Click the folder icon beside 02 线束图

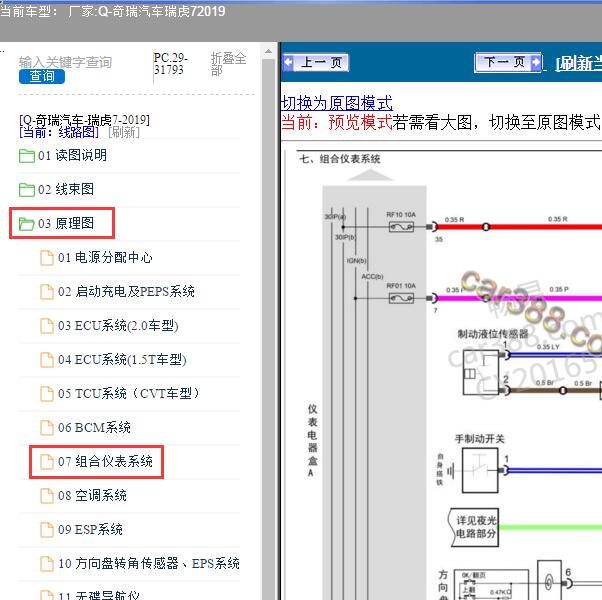(27, 190)
